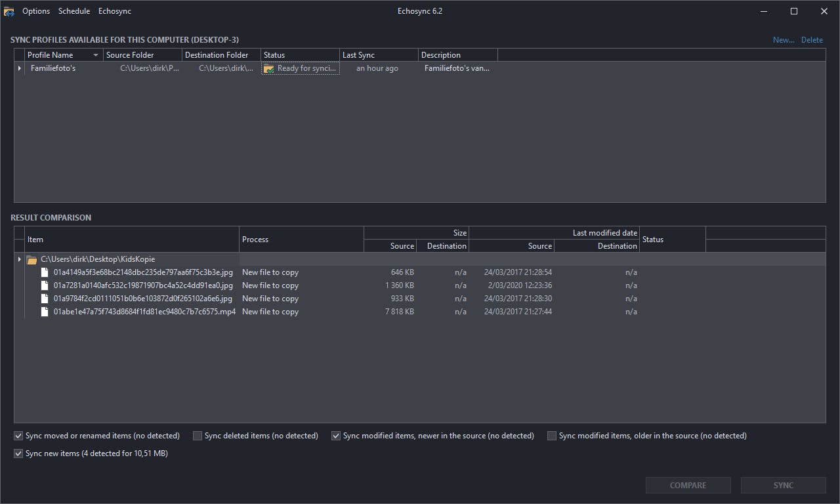Enable Sync deleted items checkbox
This screenshot has width=840, height=504.
coord(198,436)
